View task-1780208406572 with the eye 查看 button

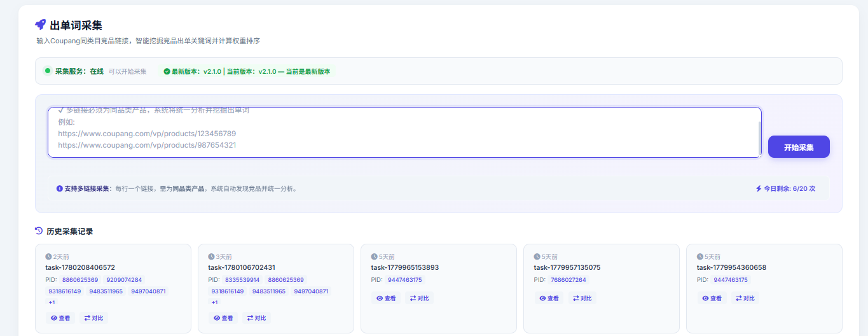click(60, 318)
